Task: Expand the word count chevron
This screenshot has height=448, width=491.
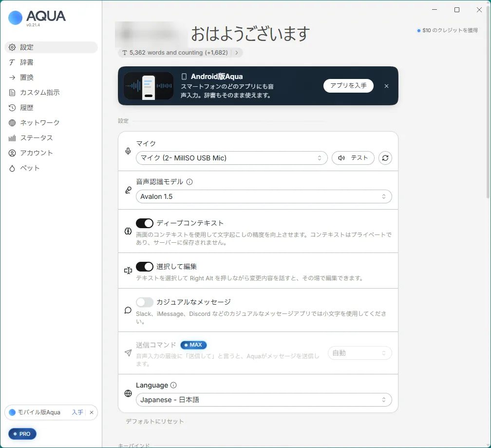Action: (237, 53)
